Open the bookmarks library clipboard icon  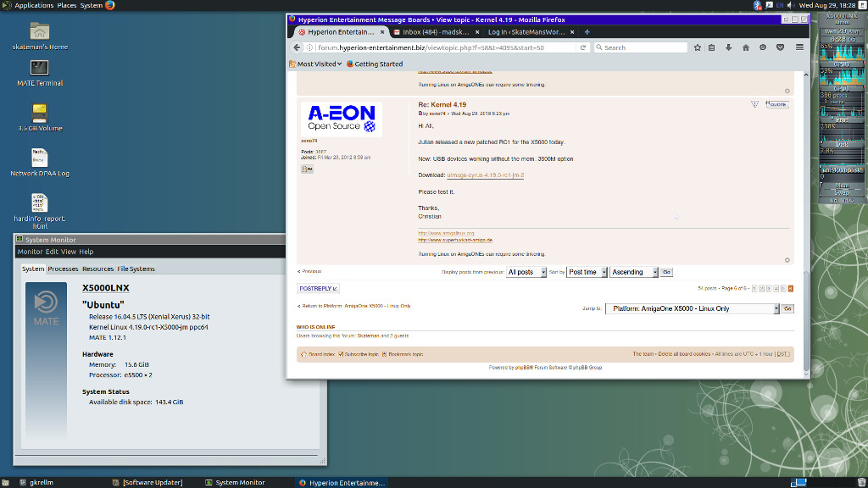click(x=712, y=47)
